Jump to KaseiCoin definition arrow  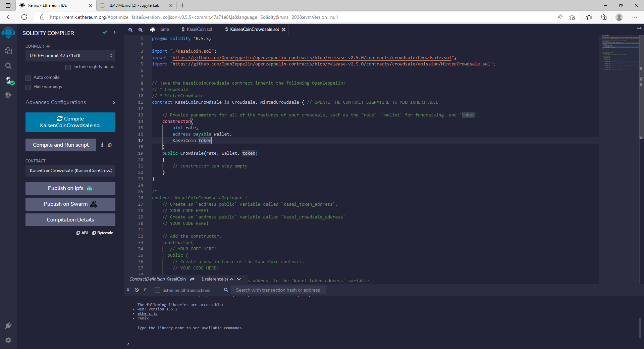192,279
